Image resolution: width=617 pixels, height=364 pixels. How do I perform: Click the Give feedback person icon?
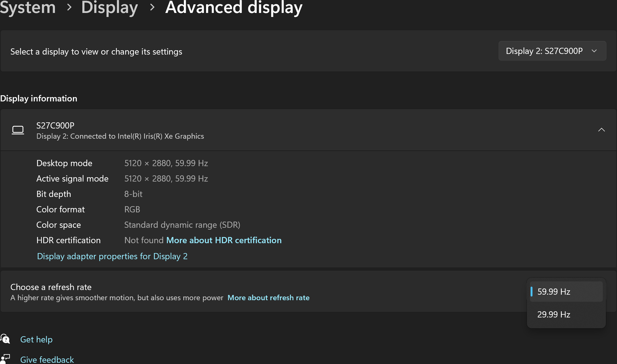click(x=5, y=359)
